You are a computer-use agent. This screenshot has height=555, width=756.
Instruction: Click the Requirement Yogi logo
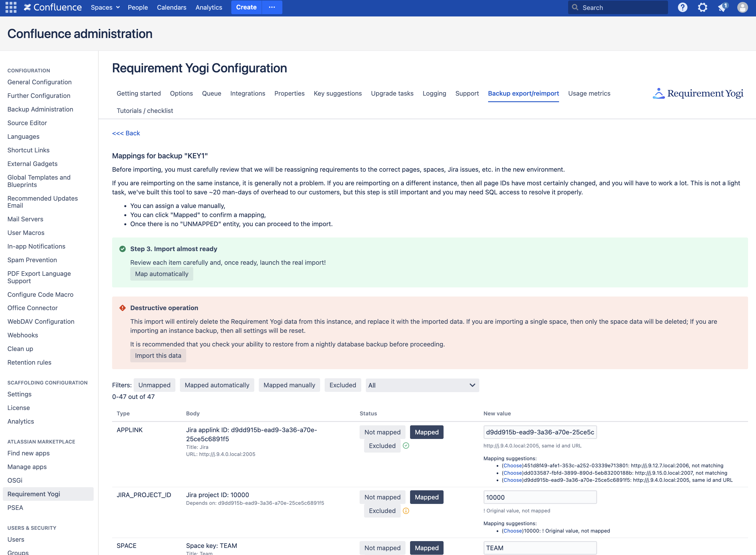698,93
